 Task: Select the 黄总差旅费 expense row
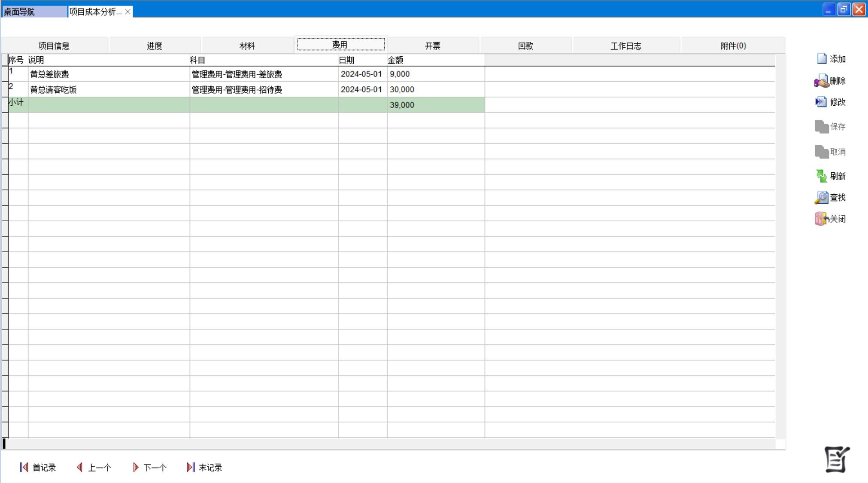[x=50, y=74]
